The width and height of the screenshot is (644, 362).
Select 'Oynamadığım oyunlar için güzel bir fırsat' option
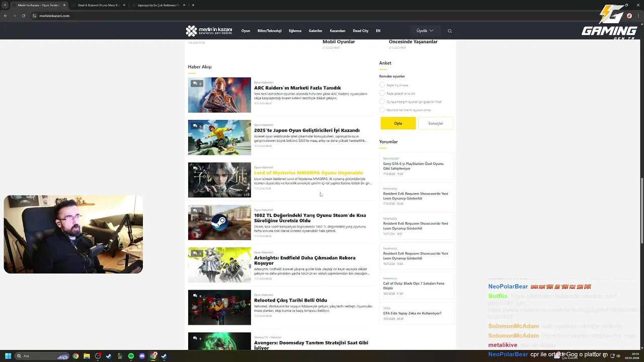coord(382,102)
